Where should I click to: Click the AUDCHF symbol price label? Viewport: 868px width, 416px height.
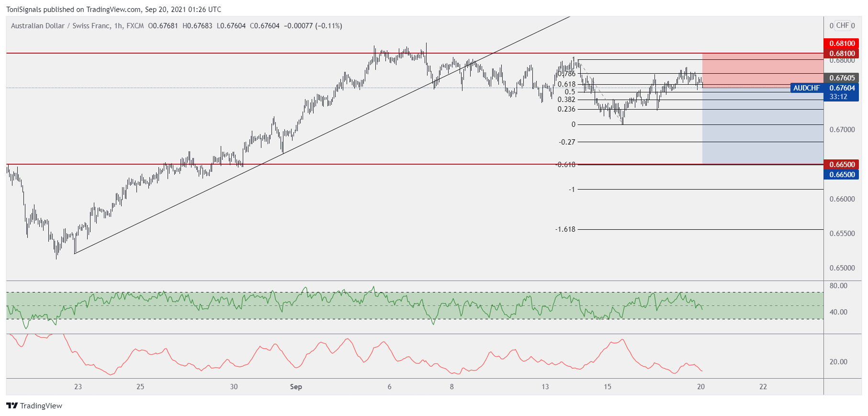[x=806, y=88]
